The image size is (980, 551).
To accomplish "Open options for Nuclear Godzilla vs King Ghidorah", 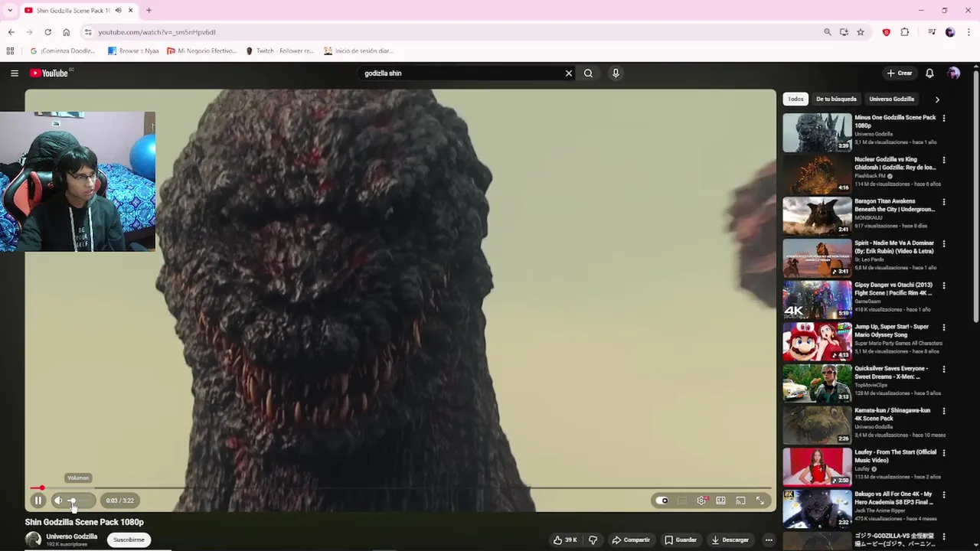I will tap(944, 161).
